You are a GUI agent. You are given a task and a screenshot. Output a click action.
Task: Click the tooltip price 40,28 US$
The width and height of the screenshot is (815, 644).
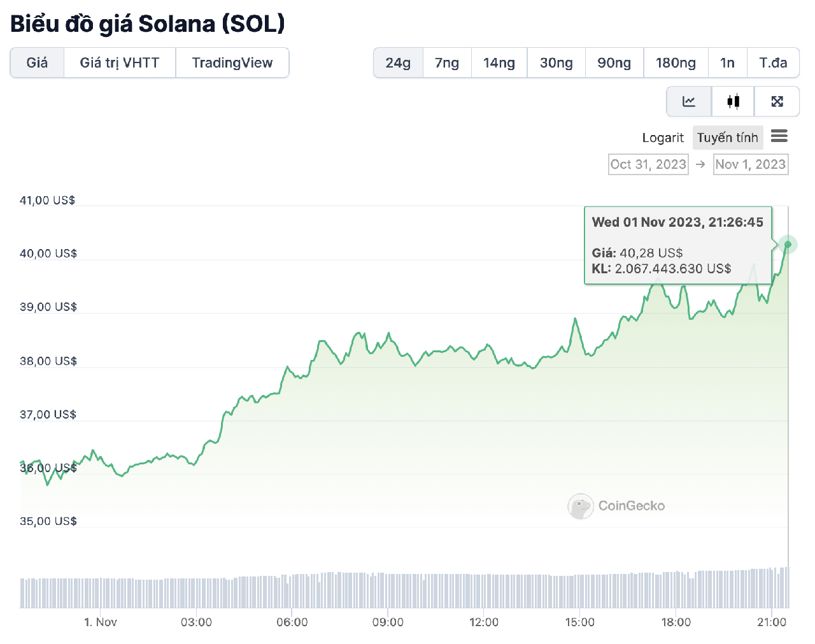click(x=651, y=253)
